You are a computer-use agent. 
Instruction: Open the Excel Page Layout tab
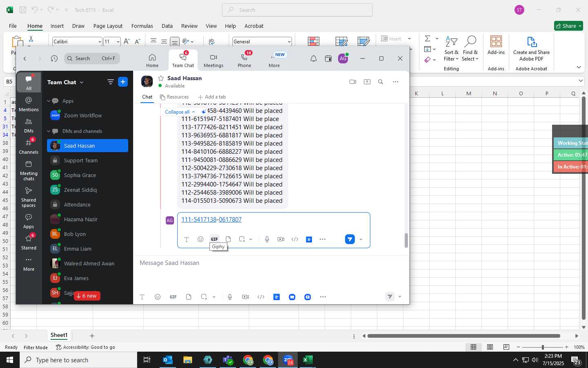108,26
